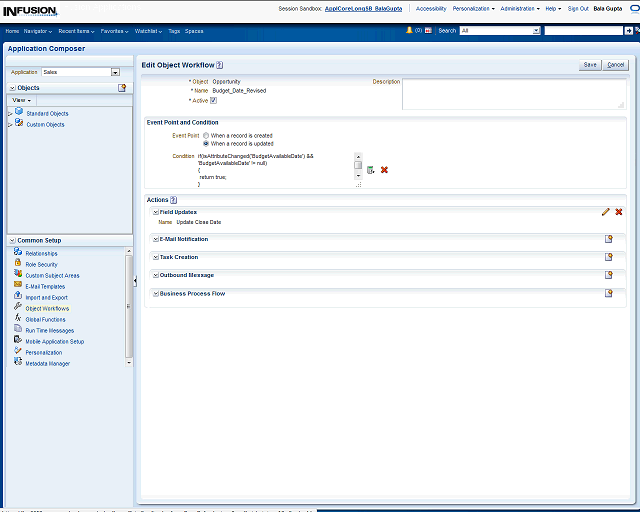
Task: Open the Administration menu
Action: pos(519,8)
